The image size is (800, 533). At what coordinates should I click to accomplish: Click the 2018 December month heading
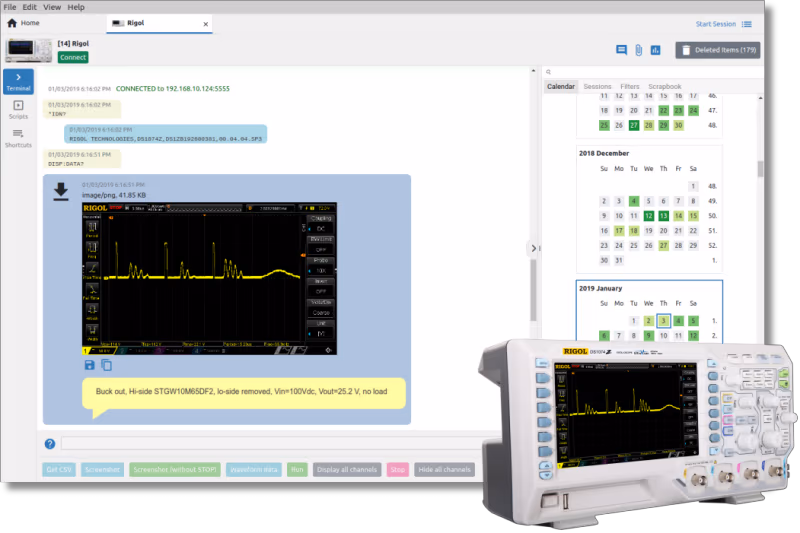(x=604, y=153)
